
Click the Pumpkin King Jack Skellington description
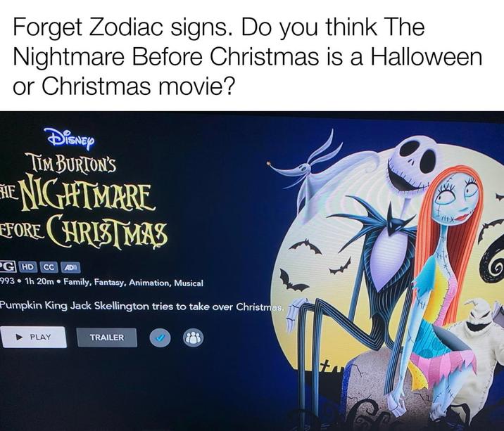pyautogui.click(x=141, y=306)
